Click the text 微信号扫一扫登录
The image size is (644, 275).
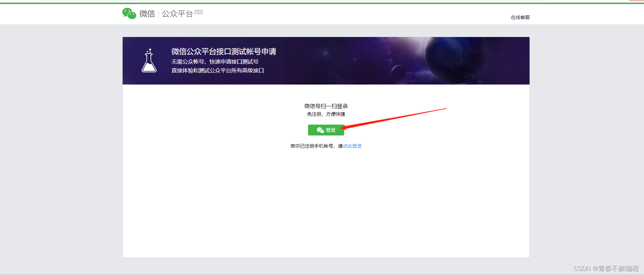coord(326,106)
